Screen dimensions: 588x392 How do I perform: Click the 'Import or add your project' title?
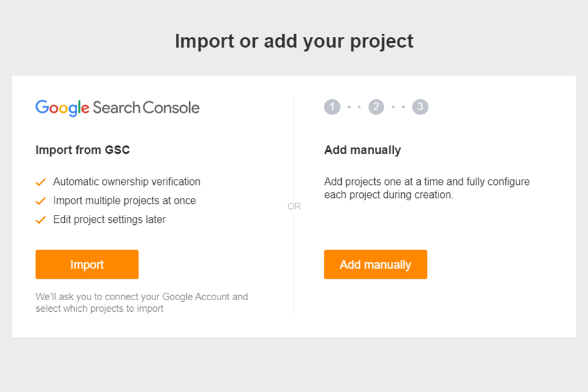pos(294,41)
